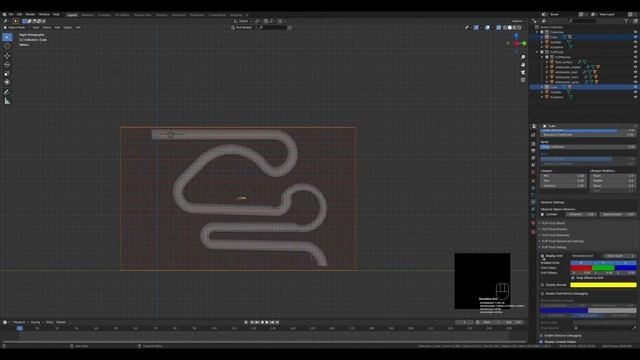
Task: Open the Texture properties tab icon
Action: coord(533,232)
